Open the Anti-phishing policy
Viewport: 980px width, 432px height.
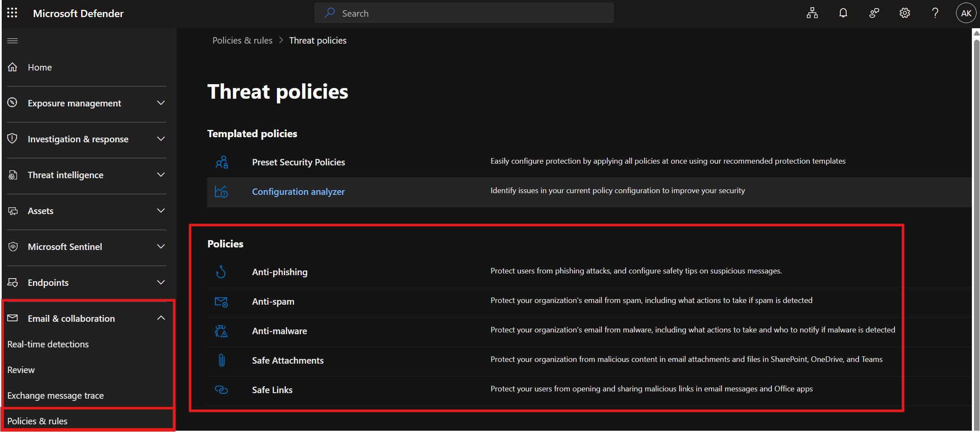[x=280, y=272]
